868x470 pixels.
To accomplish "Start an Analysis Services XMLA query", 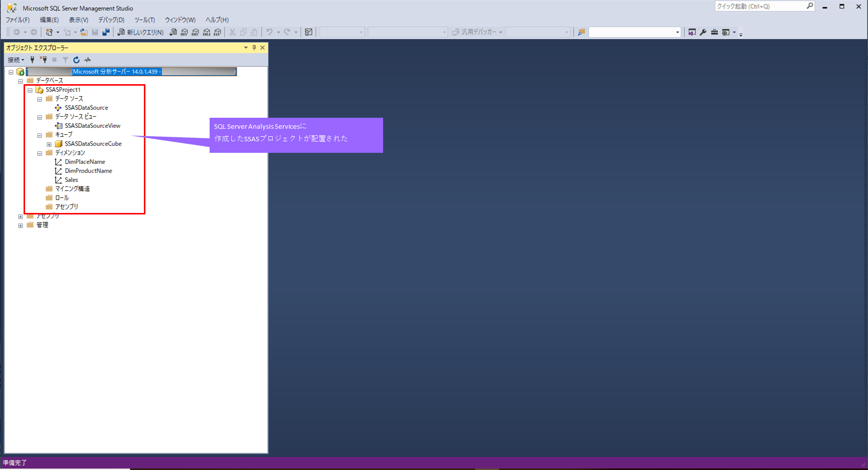I will [x=206, y=32].
